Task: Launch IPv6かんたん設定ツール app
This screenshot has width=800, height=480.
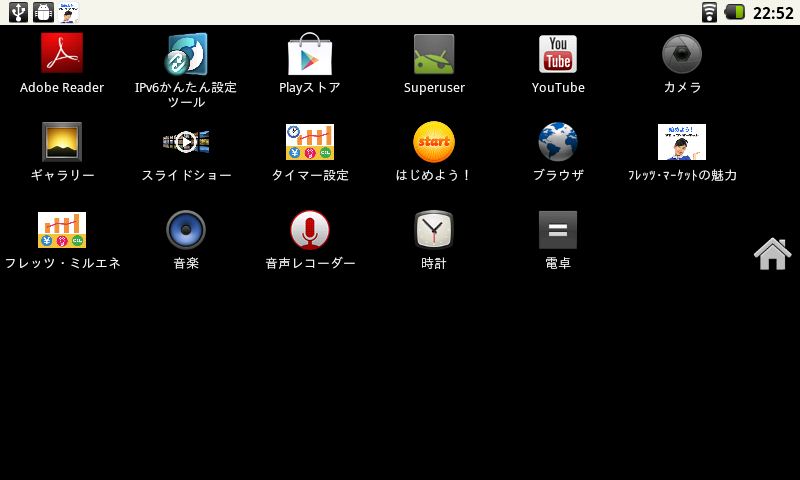Action: click(x=186, y=54)
